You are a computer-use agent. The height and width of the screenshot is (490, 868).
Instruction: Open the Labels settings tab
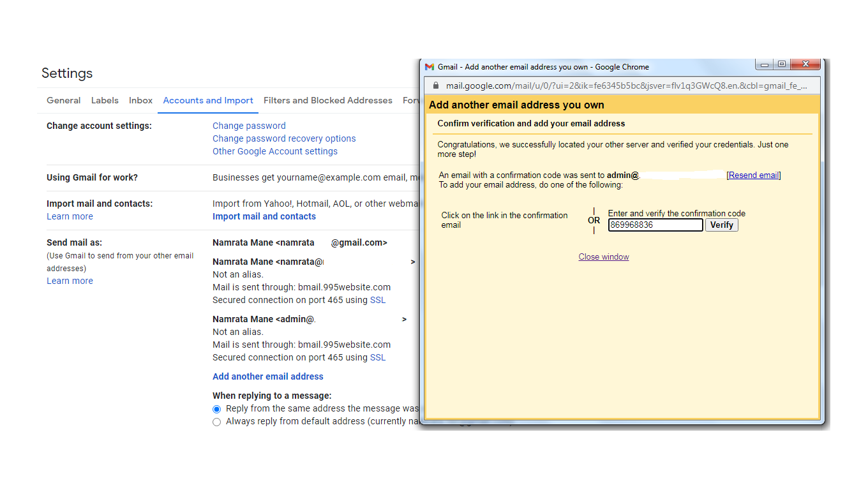105,100
